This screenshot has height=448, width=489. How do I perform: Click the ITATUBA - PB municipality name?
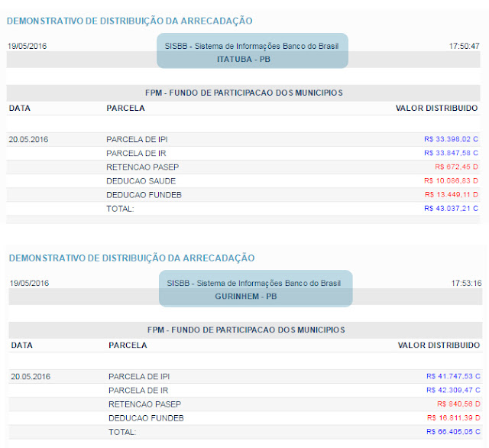point(244,60)
